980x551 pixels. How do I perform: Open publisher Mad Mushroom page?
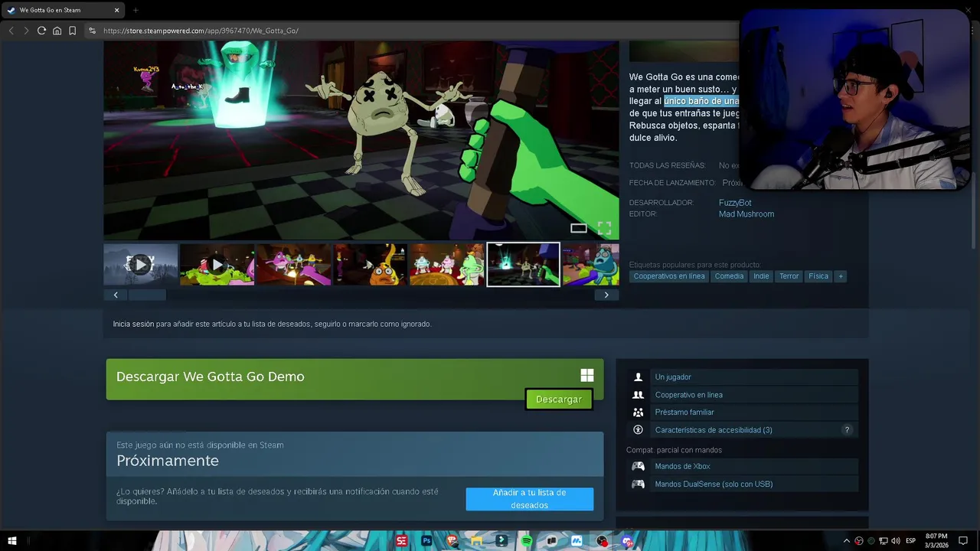[746, 214]
